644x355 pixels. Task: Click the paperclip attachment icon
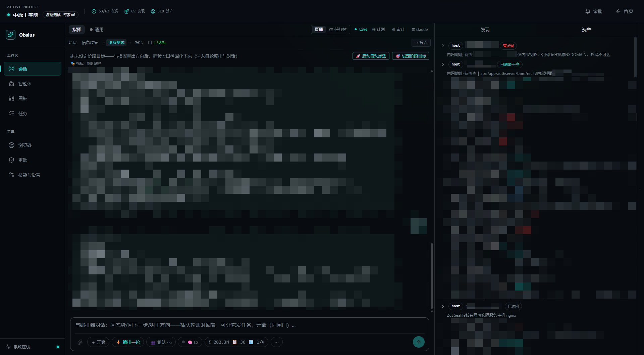point(80,342)
